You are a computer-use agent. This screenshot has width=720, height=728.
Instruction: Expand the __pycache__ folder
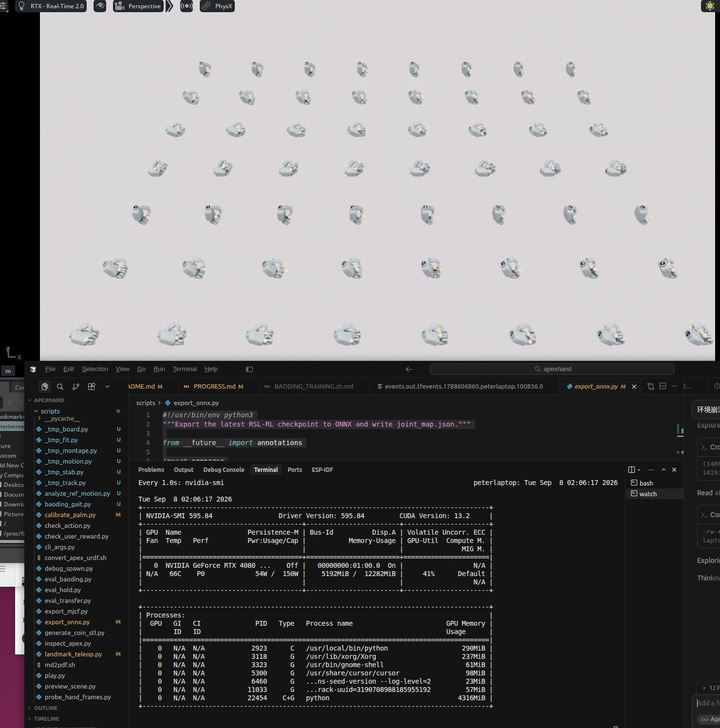click(x=62, y=419)
